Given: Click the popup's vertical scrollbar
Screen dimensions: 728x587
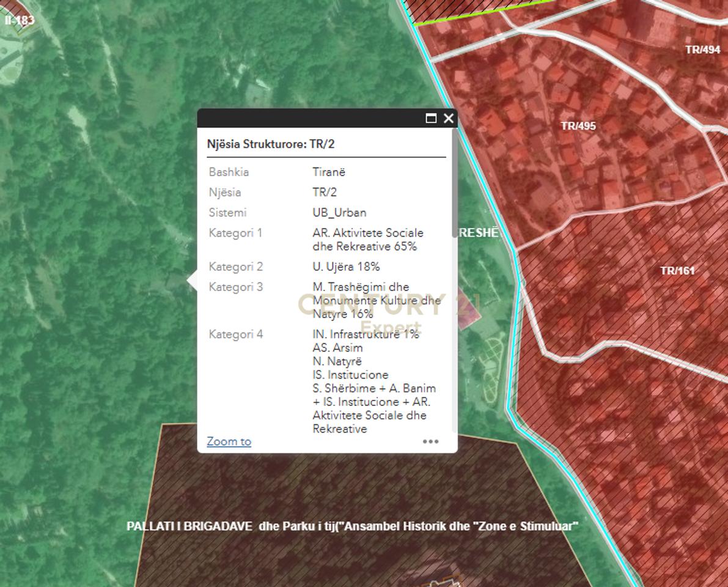Looking at the screenshot, I should 455,183.
